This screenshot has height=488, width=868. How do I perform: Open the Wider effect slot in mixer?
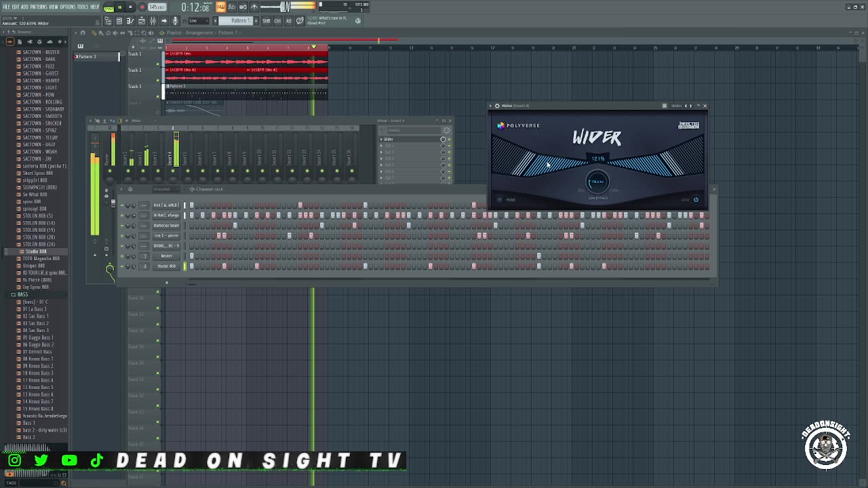point(411,139)
